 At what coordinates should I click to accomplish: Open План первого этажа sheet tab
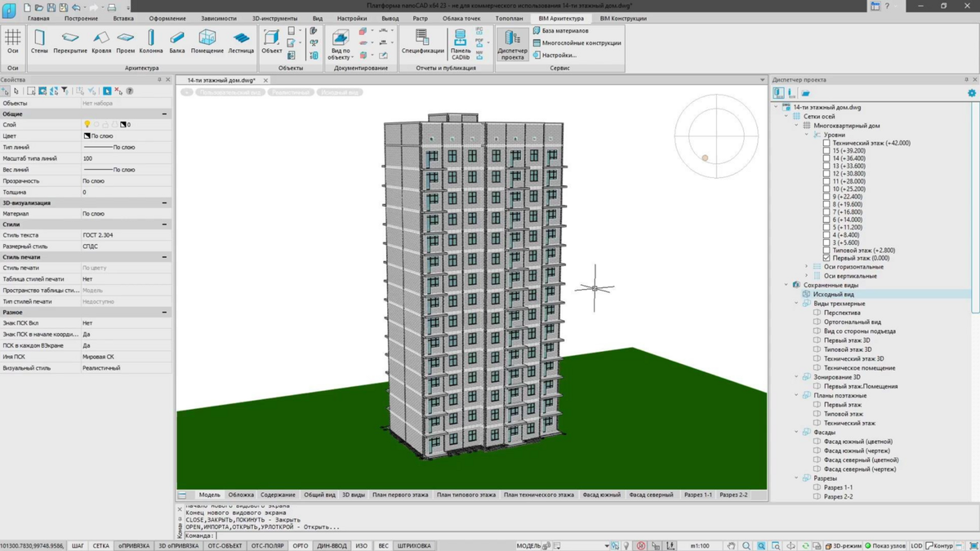pos(400,495)
